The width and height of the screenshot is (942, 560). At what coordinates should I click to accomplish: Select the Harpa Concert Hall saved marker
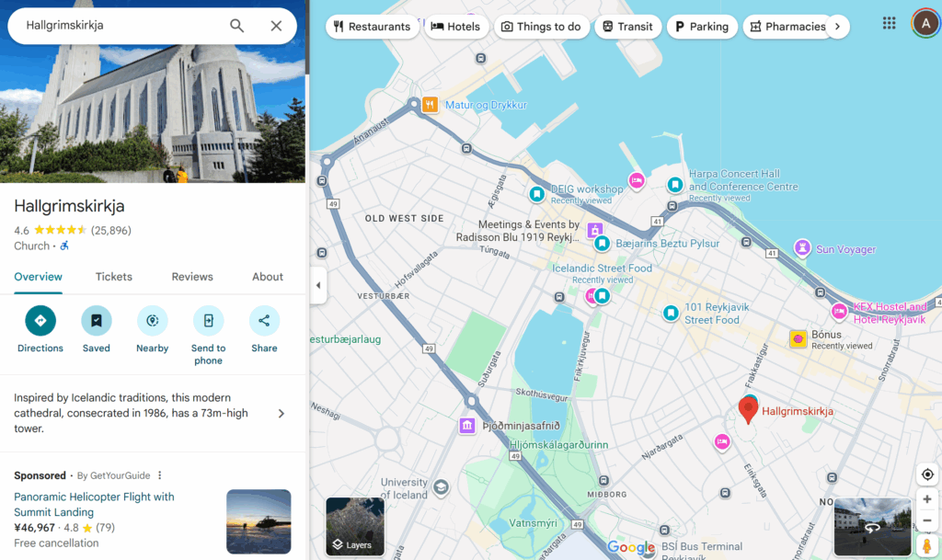pos(675,185)
